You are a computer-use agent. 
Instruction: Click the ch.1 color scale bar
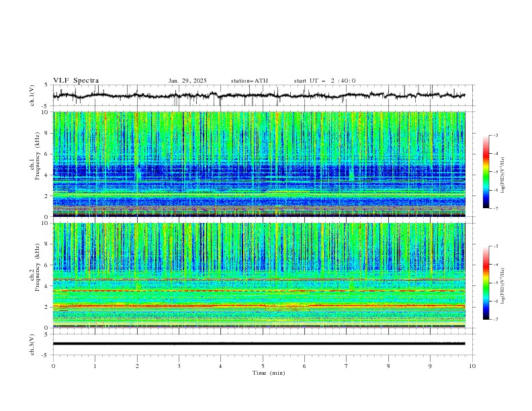486,172
